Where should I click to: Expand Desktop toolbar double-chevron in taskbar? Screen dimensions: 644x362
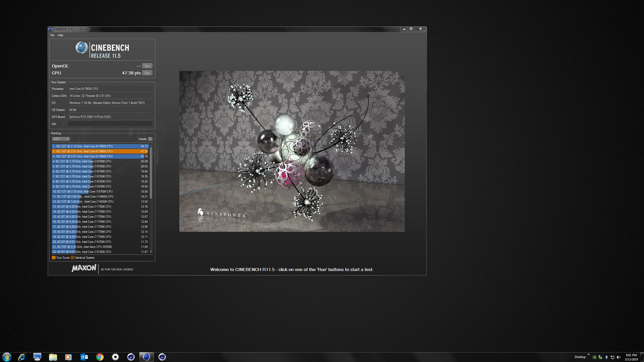pos(588,355)
